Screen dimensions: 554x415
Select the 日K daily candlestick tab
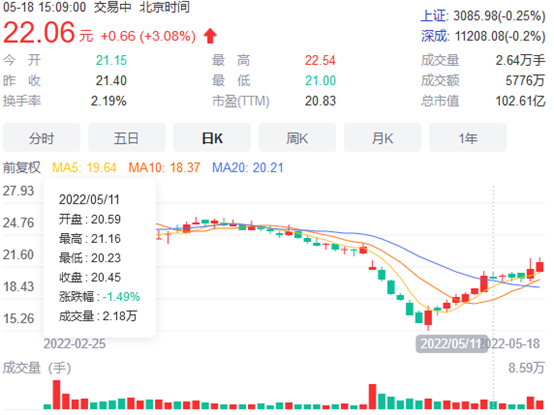click(x=212, y=138)
